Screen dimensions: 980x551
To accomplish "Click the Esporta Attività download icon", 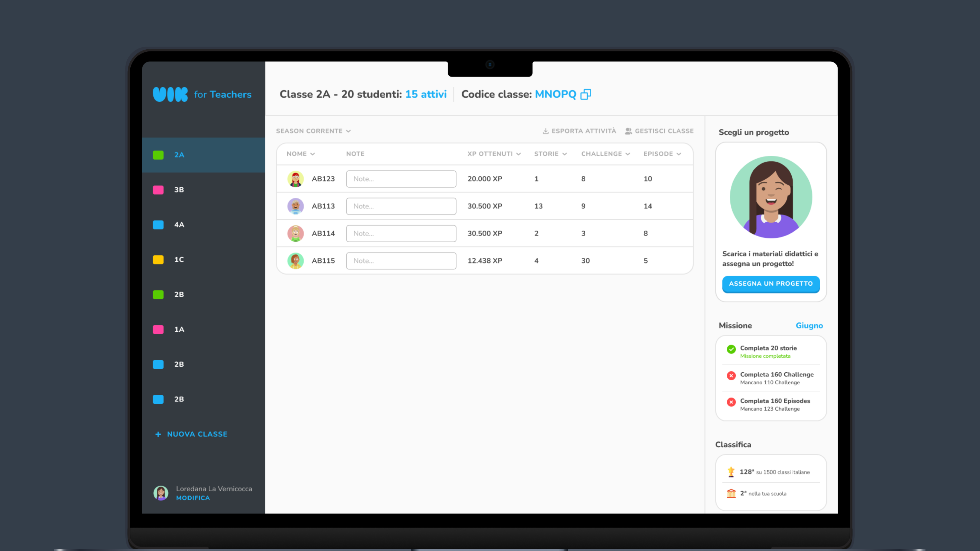I will pos(546,131).
